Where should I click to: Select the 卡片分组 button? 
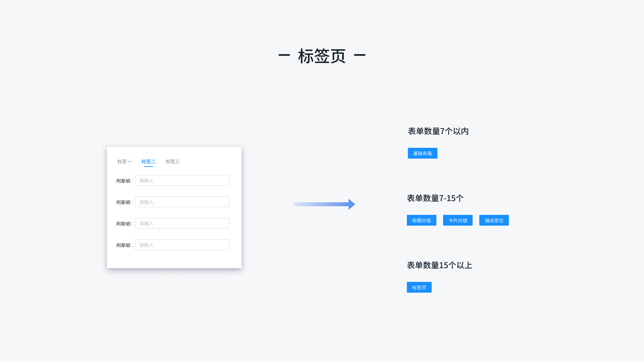[x=458, y=221]
